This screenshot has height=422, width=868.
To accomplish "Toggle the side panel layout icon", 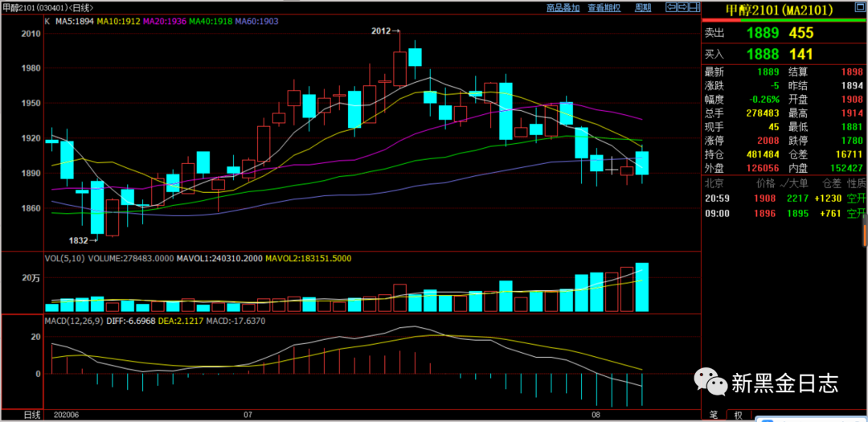I will [694, 7].
